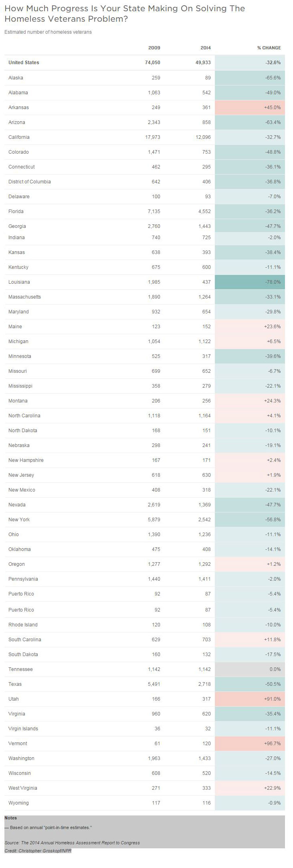Screen dimensions: 293x868
Task: Click the Texas row label
Action: (x=15, y=684)
